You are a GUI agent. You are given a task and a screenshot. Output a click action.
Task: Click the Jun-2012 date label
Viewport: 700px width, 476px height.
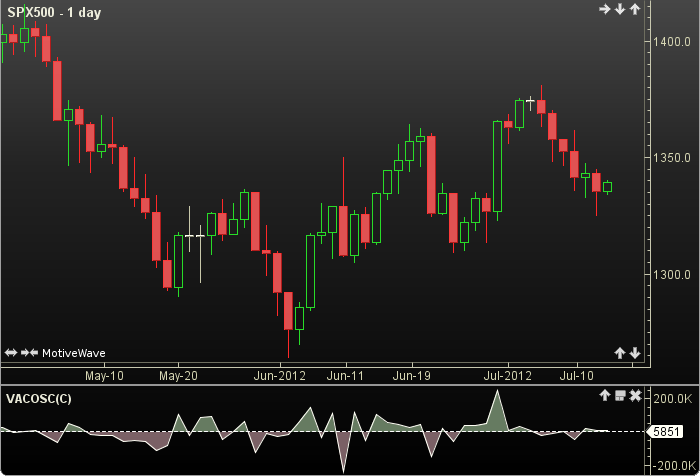click(279, 376)
